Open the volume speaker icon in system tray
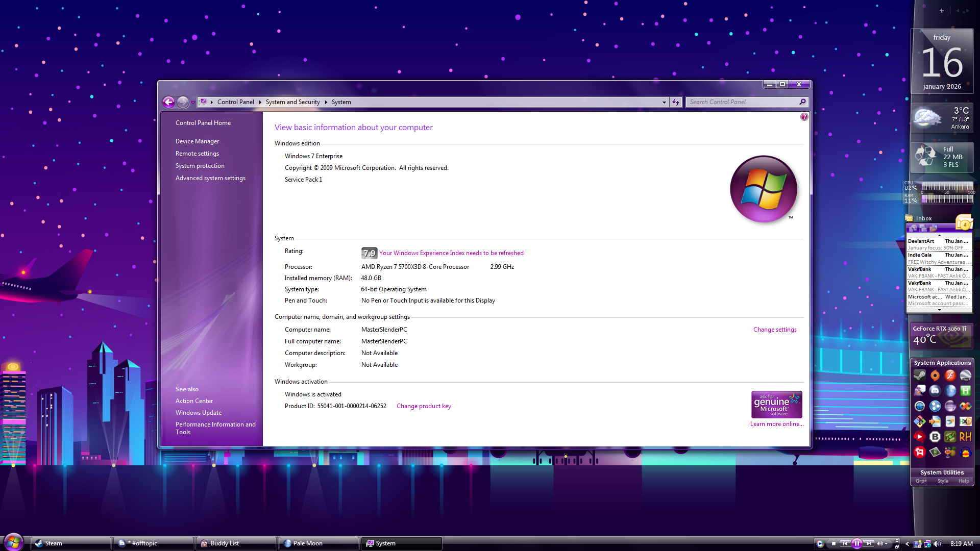 937,544
